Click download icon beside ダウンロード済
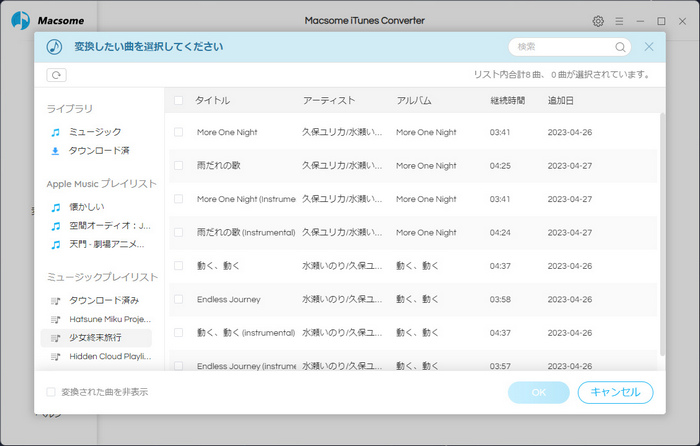 pyautogui.click(x=55, y=151)
